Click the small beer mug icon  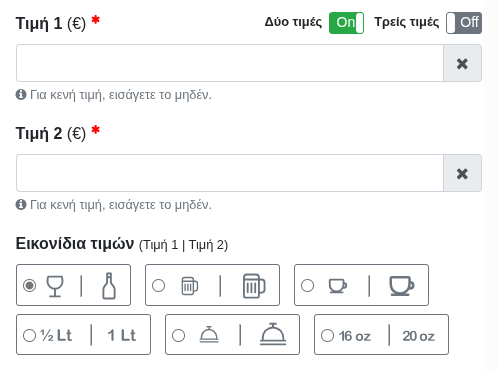coord(190,286)
